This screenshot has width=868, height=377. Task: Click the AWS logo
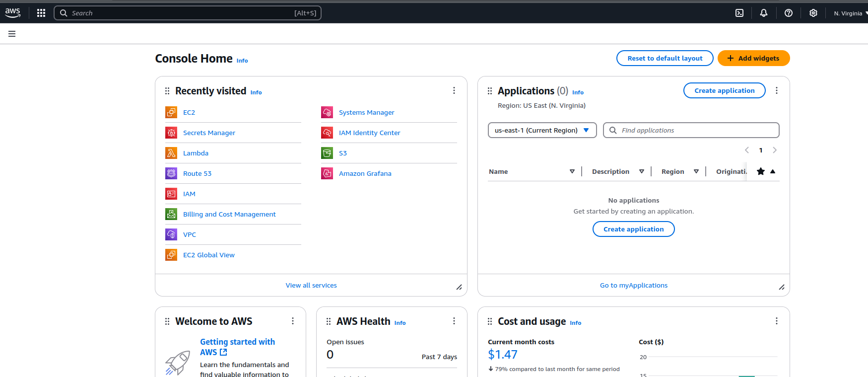pyautogui.click(x=13, y=13)
